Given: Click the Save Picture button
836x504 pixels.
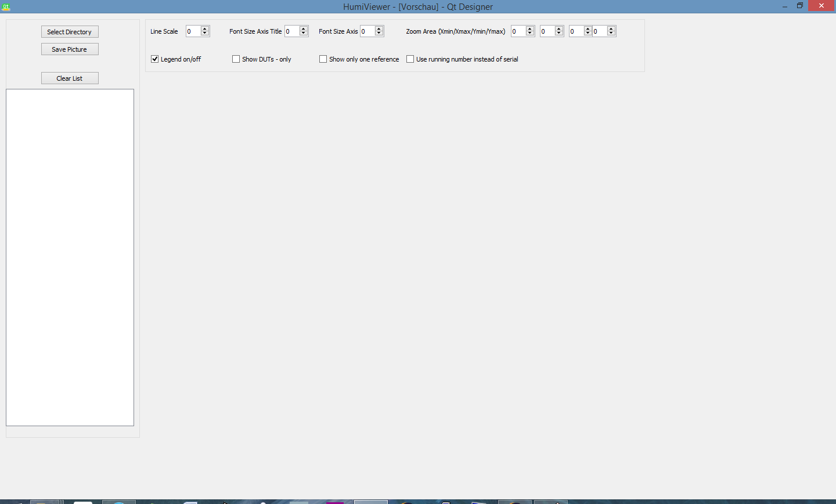Looking at the screenshot, I should tap(70, 49).
